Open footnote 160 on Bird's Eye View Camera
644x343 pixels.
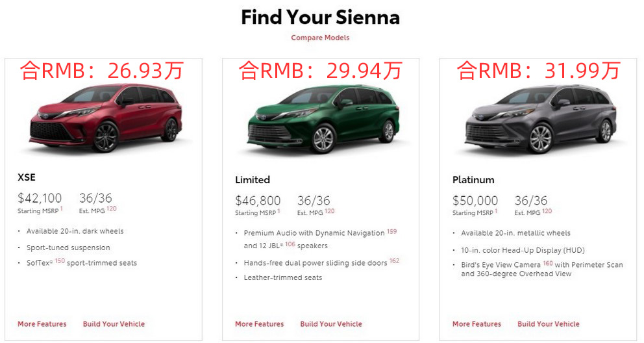coord(548,264)
